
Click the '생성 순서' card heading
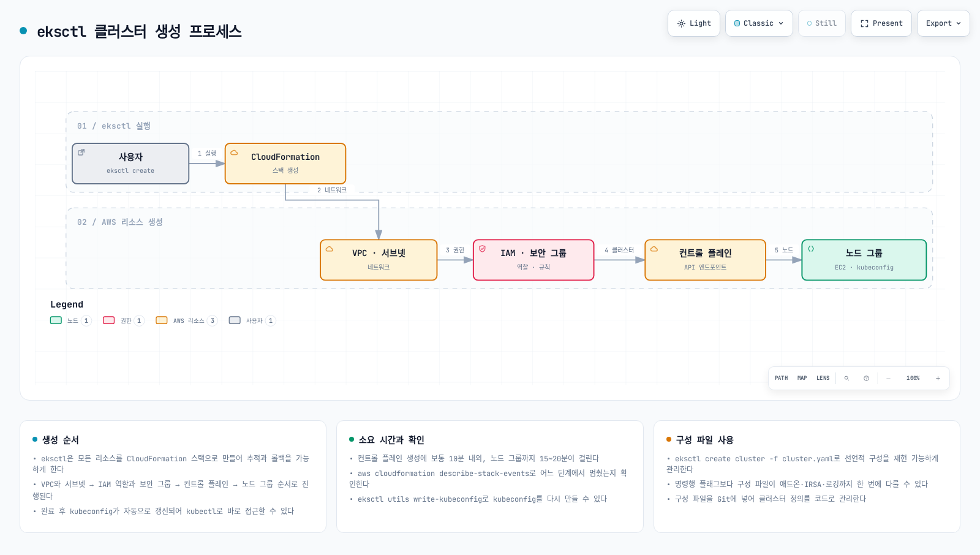click(61, 440)
